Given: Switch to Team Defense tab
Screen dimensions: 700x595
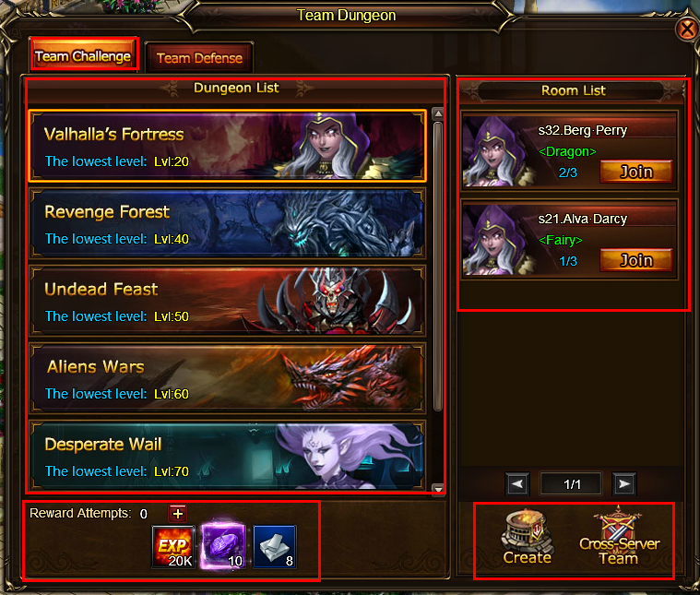Looking at the screenshot, I should coord(199,57).
